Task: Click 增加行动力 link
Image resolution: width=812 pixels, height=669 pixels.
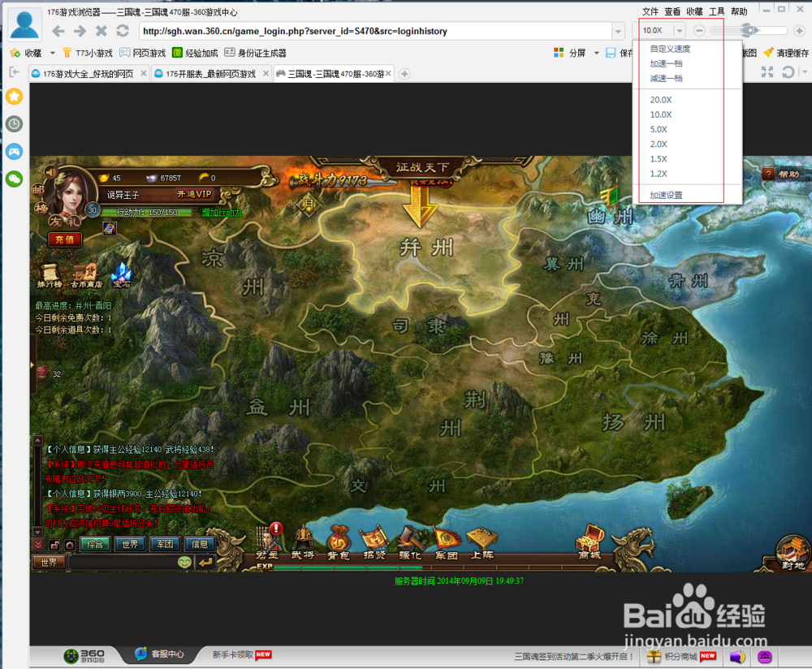Action: click(x=222, y=212)
